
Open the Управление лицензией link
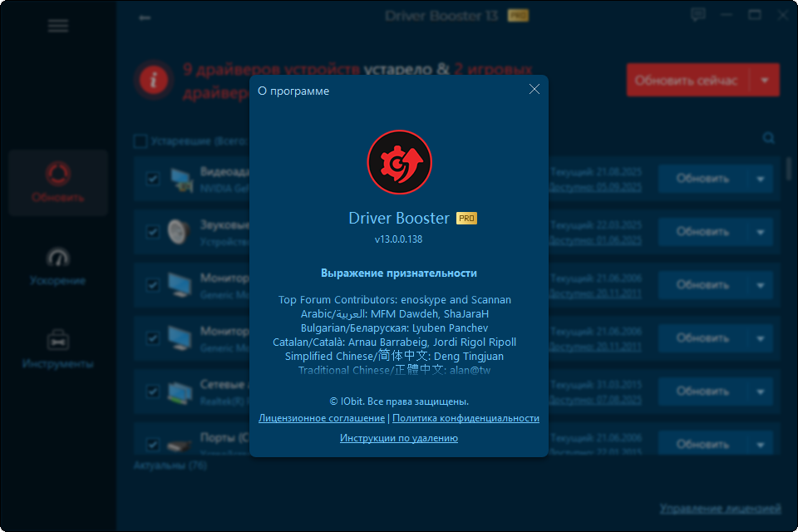pyautogui.click(x=720, y=509)
